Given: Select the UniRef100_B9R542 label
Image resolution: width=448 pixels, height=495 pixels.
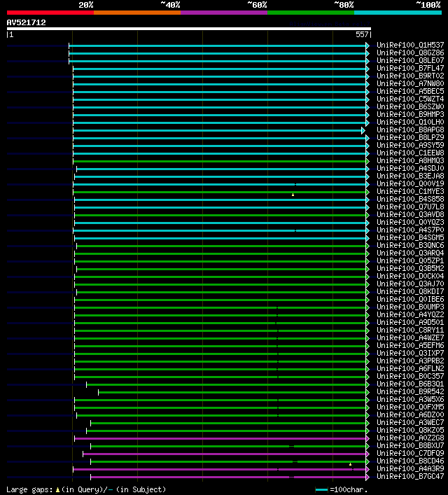Looking at the screenshot, I should pos(410,392).
